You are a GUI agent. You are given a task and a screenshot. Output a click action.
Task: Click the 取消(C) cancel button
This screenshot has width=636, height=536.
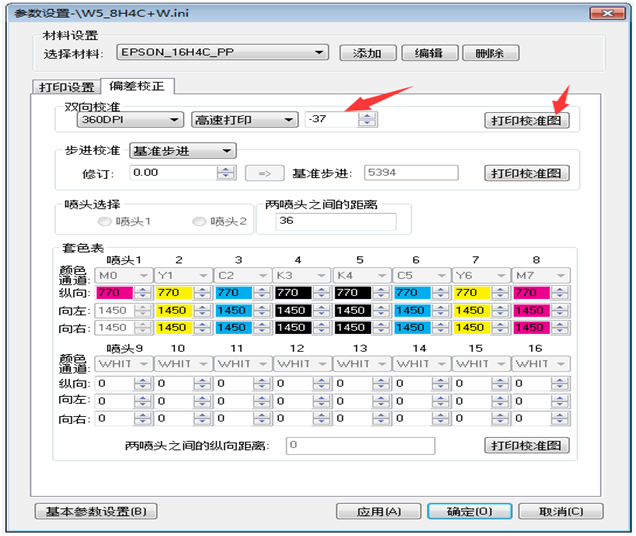coord(561,511)
